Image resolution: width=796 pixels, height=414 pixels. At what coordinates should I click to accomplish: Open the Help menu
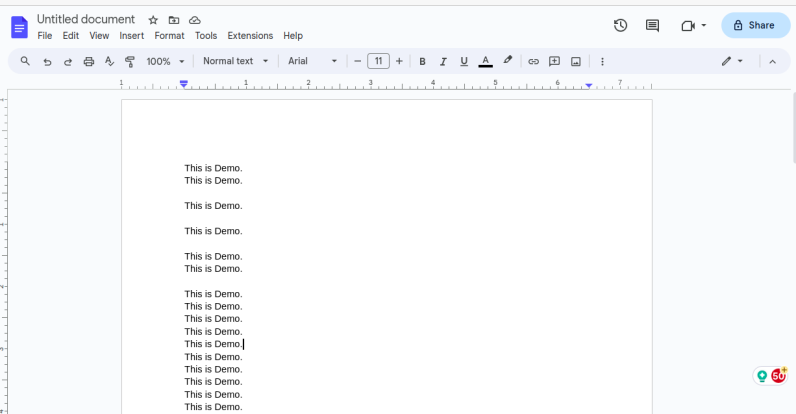[293, 36]
